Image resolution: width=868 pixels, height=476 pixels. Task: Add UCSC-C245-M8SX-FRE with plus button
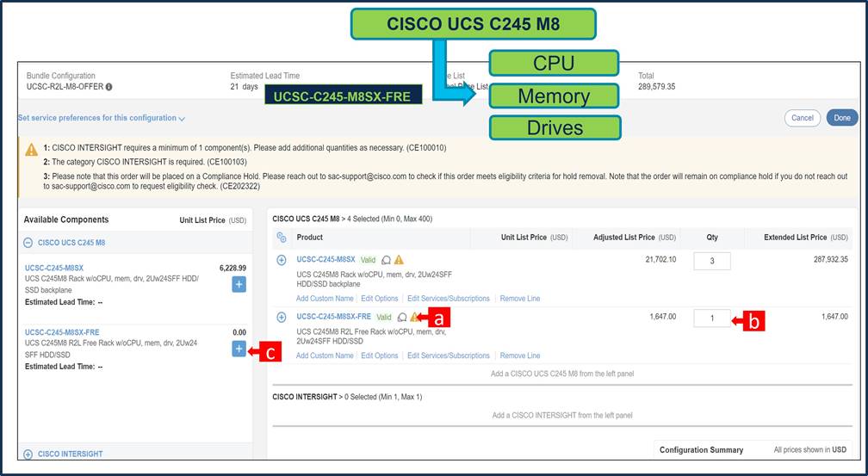[x=239, y=349]
